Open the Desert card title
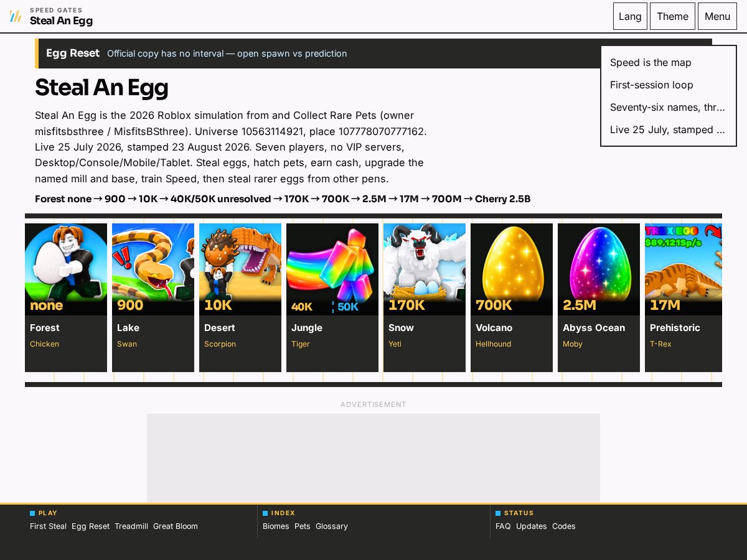 click(x=220, y=328)
